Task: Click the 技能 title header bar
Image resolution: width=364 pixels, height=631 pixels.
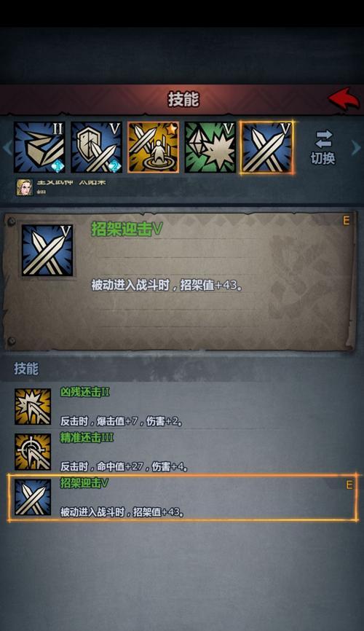Action: tap(182, 99)
